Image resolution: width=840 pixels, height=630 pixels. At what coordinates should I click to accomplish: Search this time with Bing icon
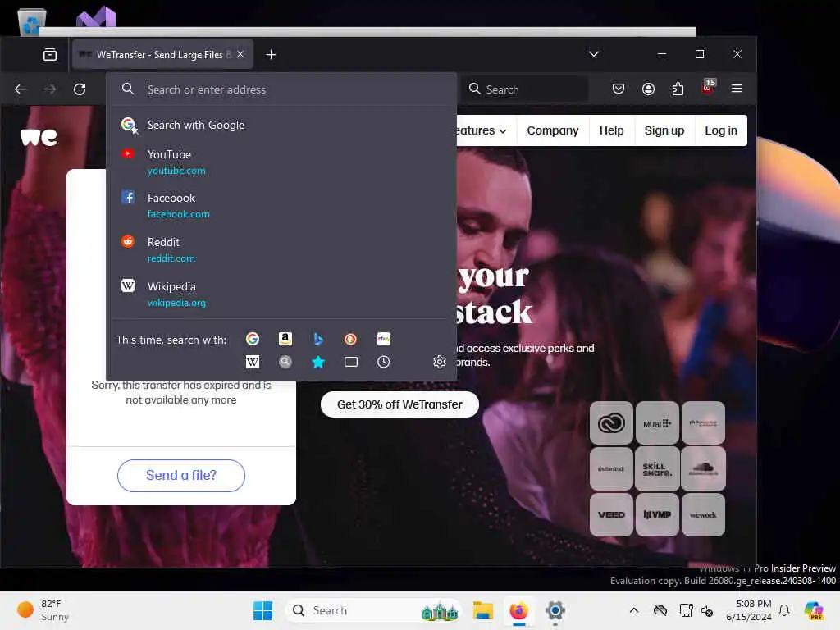point(318,339)
